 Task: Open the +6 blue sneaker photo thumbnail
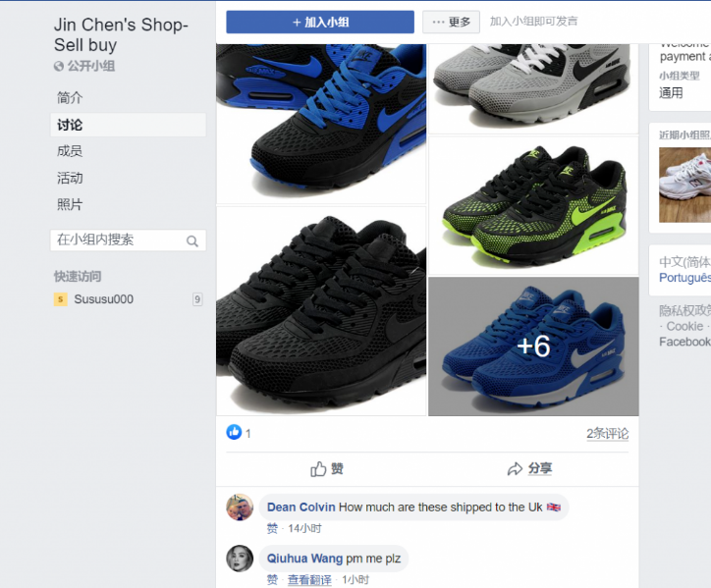coord(533,347)
